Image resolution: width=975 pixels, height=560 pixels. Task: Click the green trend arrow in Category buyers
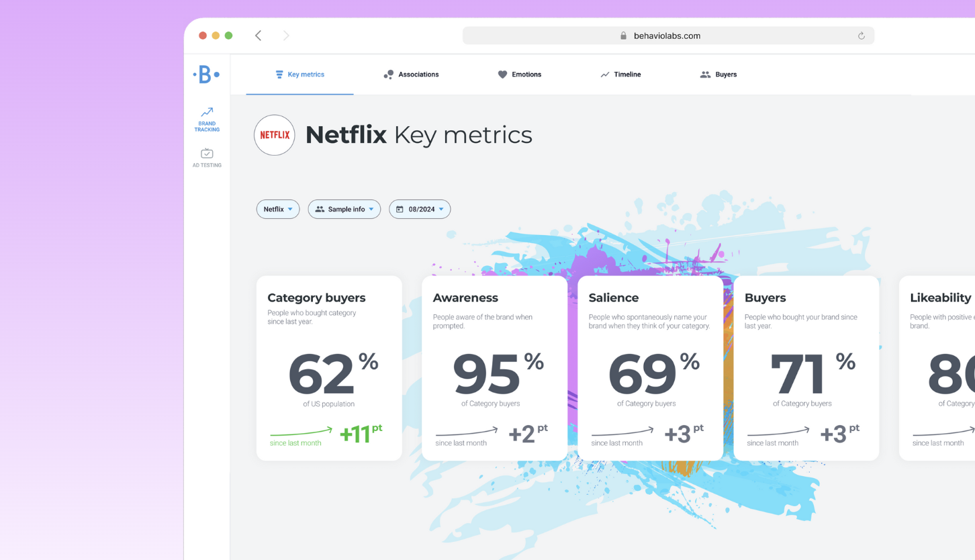coord(301,431)
